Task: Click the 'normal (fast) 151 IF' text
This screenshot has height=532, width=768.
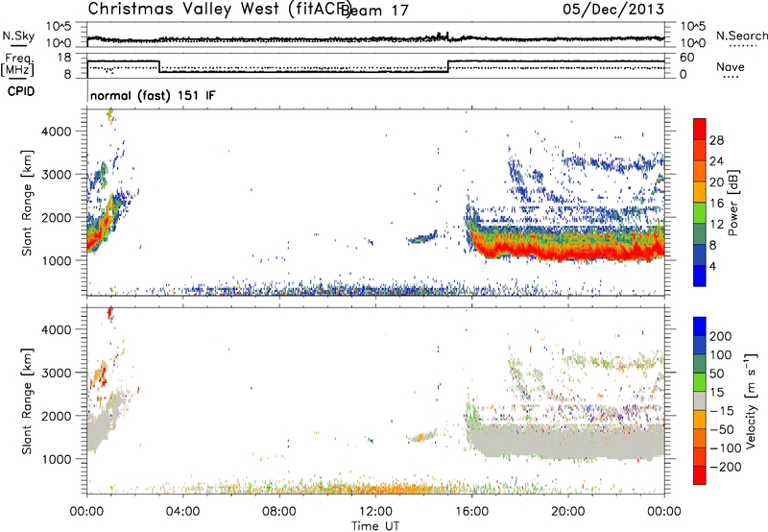Action: pos(153,95)
